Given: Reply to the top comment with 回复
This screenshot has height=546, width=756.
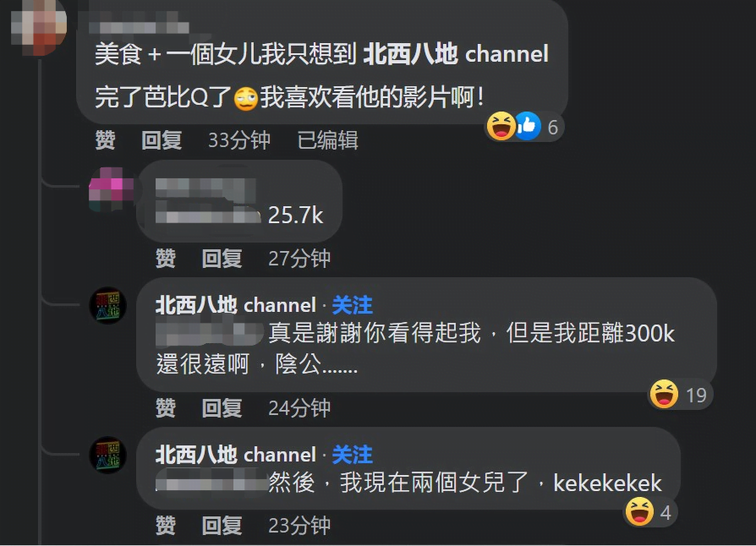Looking at the screenshot, I should point(162,140).
